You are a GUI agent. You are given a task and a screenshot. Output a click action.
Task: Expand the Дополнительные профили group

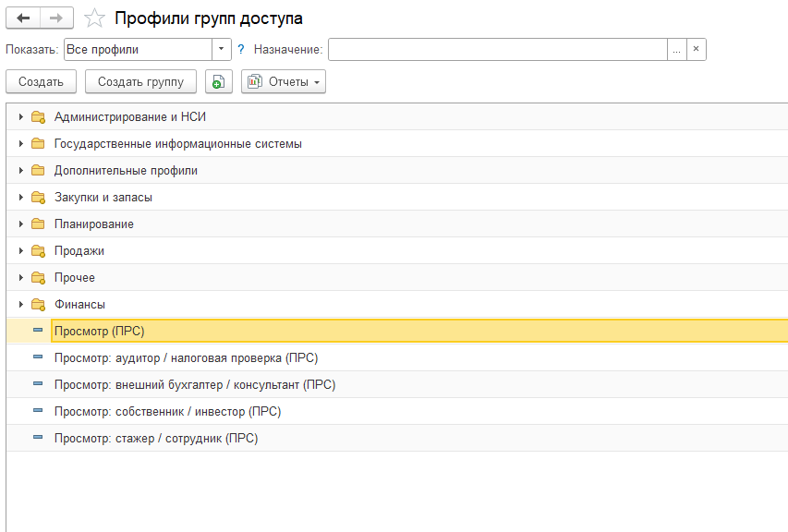(x=20, y=170)
